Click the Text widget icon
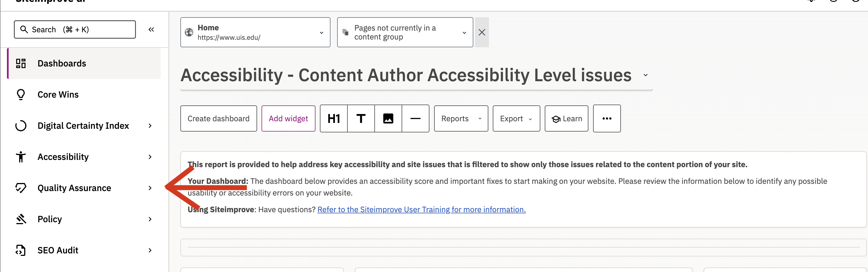 pos(360,118)
